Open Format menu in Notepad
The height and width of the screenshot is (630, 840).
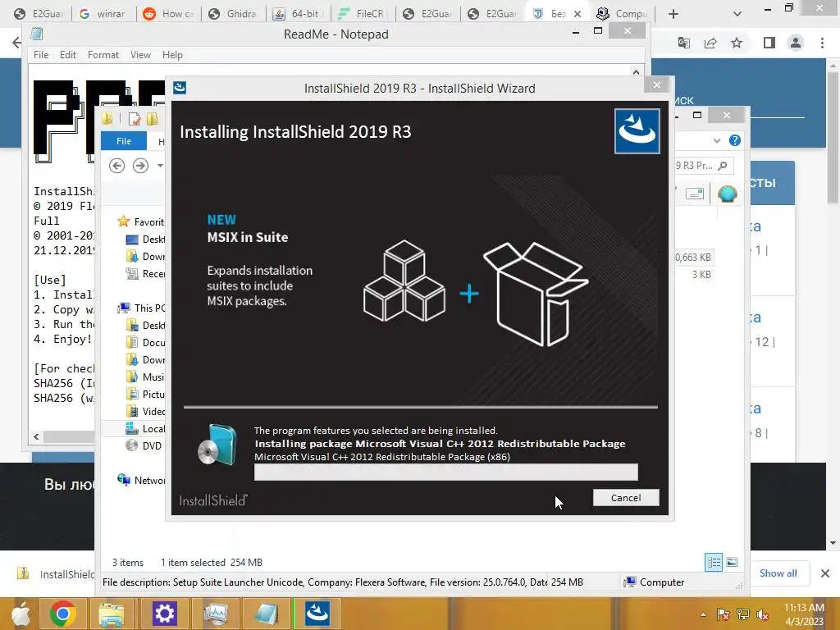coord(103,55)
